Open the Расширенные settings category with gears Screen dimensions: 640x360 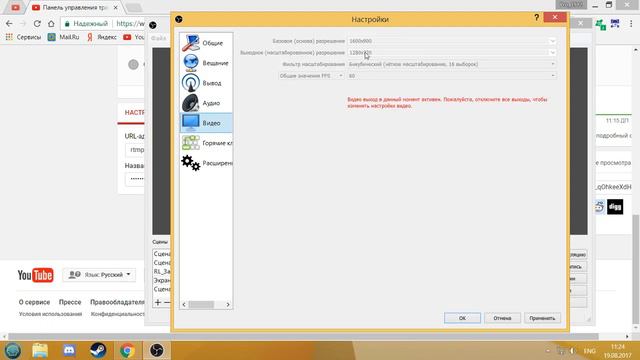pyautogui.click(x=206, y=163)
